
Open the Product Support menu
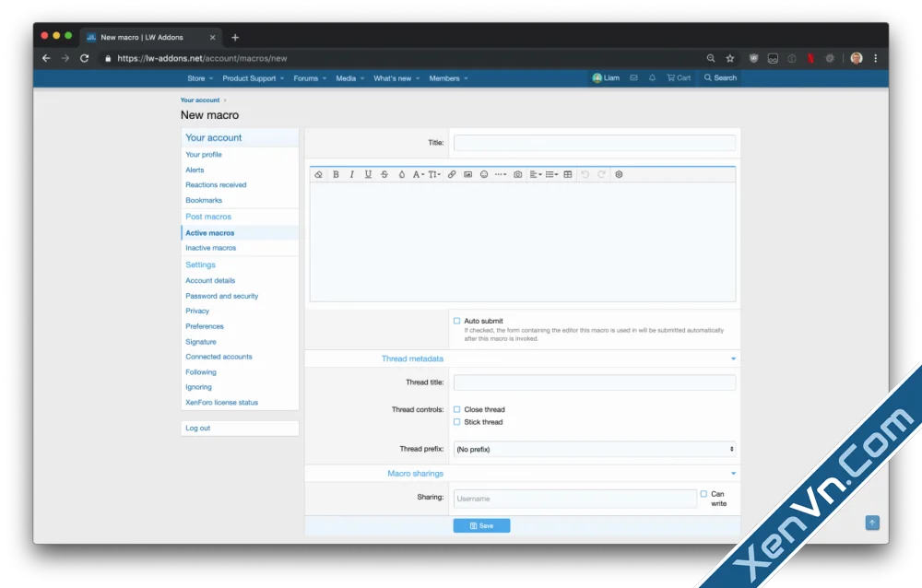point(252,78)
